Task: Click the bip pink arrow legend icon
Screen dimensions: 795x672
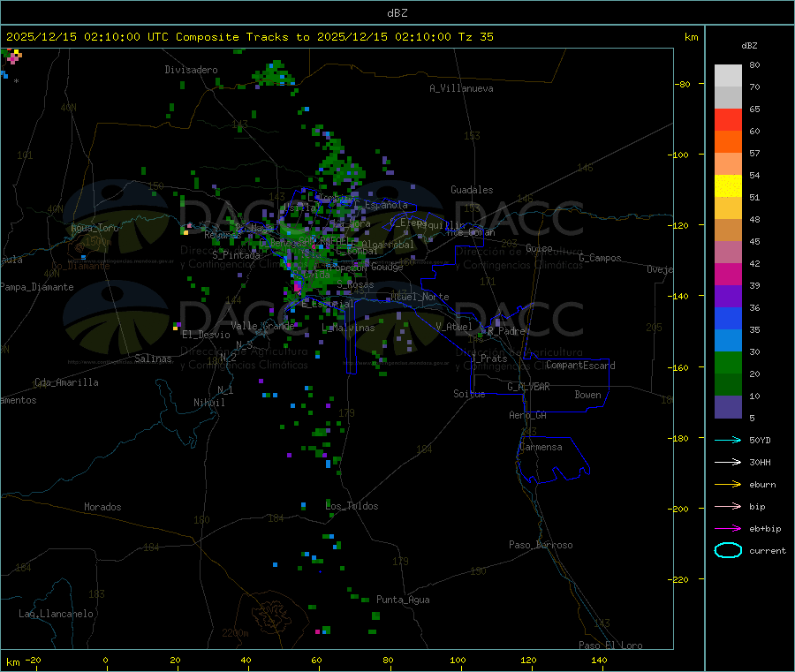Action: tap(728, 506)
